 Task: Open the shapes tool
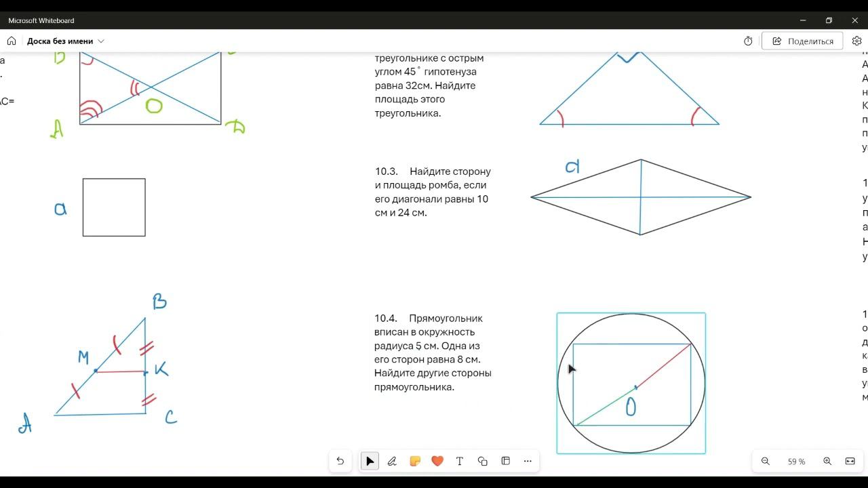(x=483, y=461)
